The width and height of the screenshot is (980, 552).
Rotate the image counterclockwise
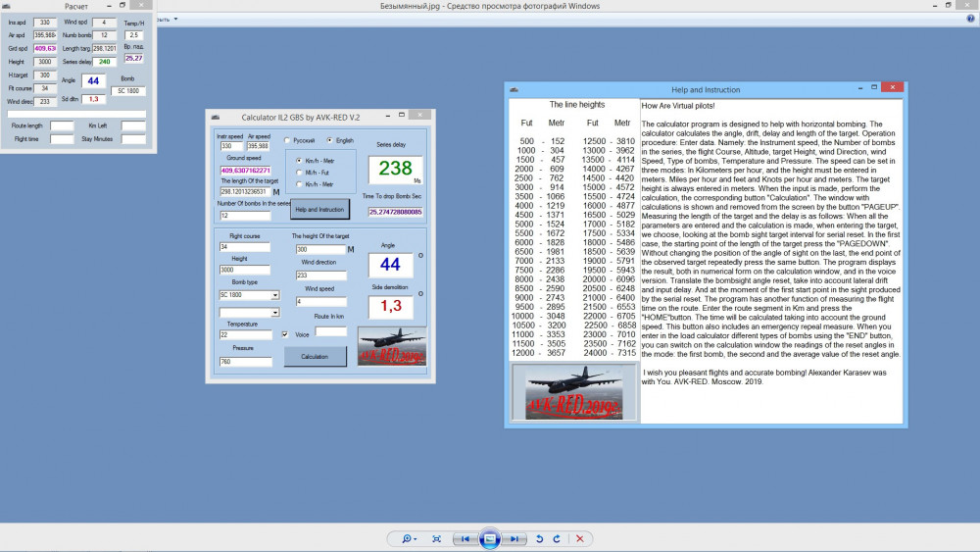tap(538, 538)
